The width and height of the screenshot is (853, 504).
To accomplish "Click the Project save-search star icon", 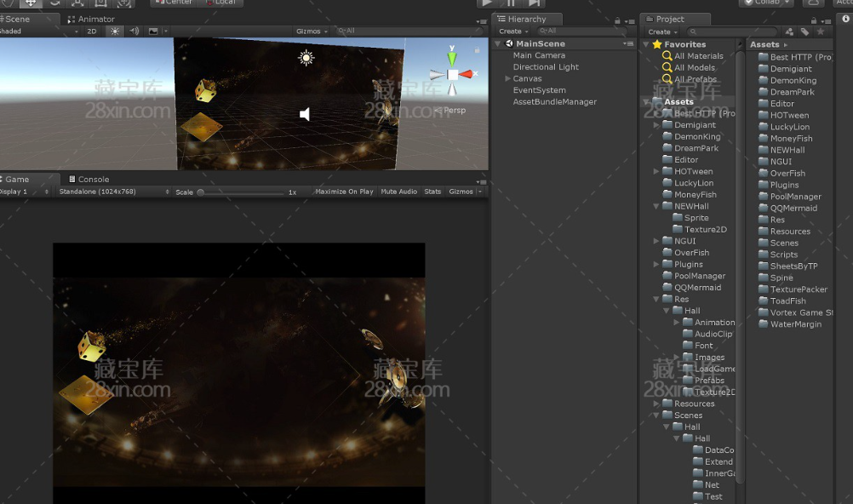I will [x=821, y=31].
